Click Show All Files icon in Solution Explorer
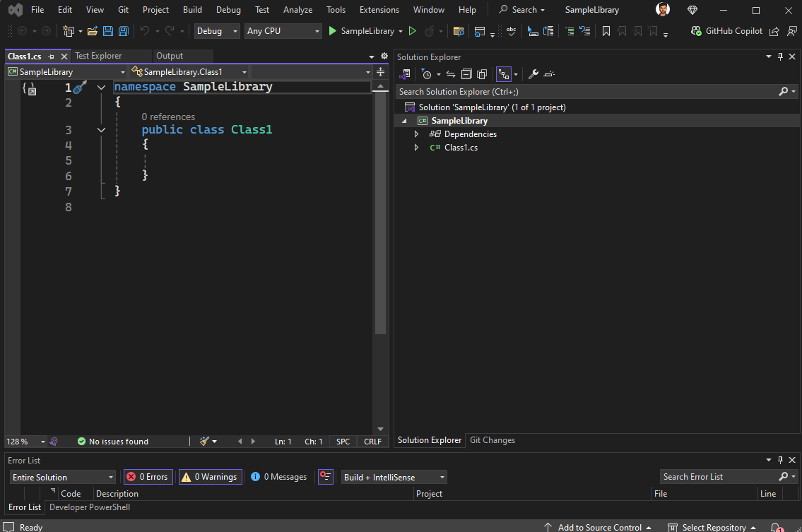 482,74
